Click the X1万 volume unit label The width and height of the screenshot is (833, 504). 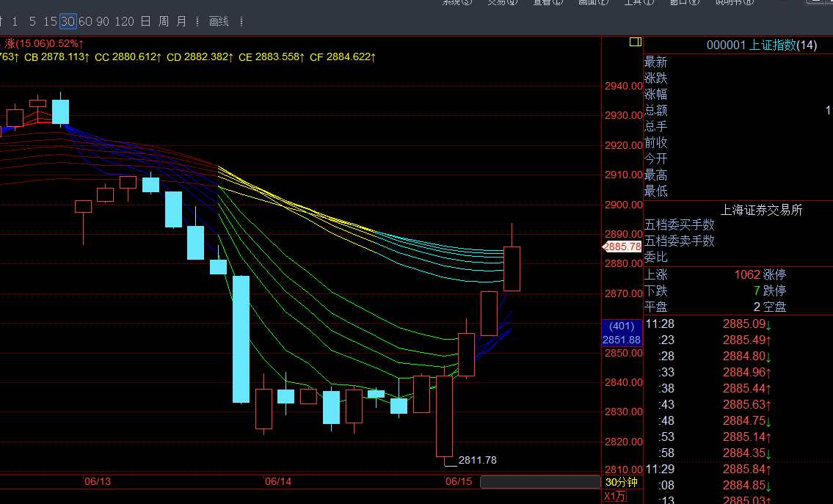(x=615, y=497)
